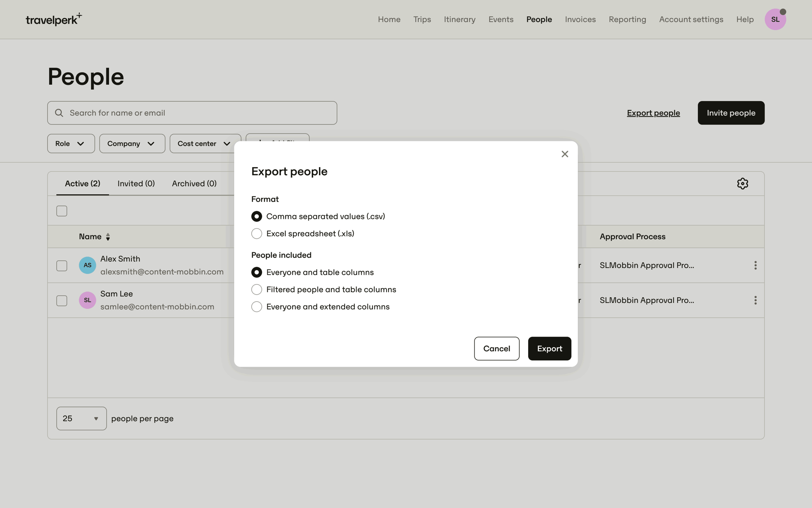The width and height of the screenshot is (812, 508).
Task: Go to Home in top navigation
Action: tap(389, 19)
